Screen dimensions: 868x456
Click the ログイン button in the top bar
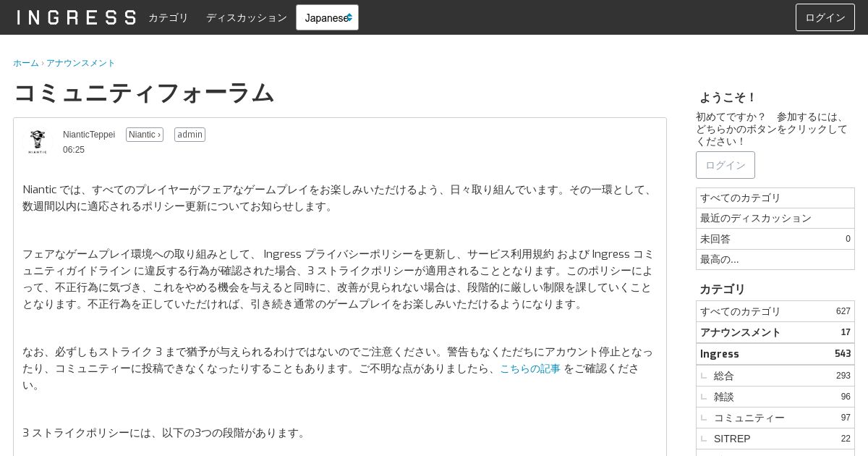point(825,17)
